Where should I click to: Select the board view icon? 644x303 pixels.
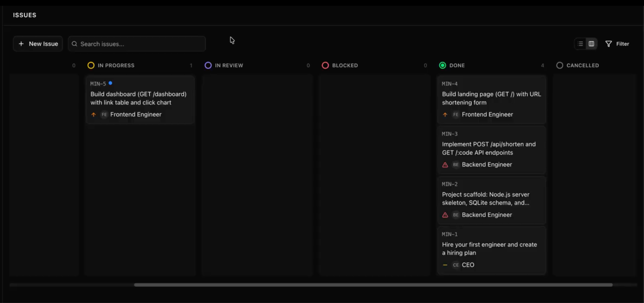591,44
